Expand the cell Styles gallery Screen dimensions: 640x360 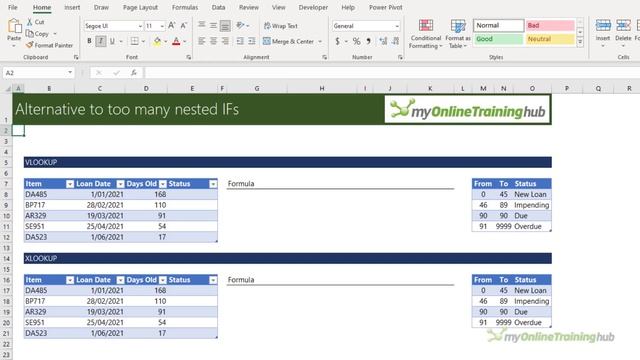coord(580,42)
